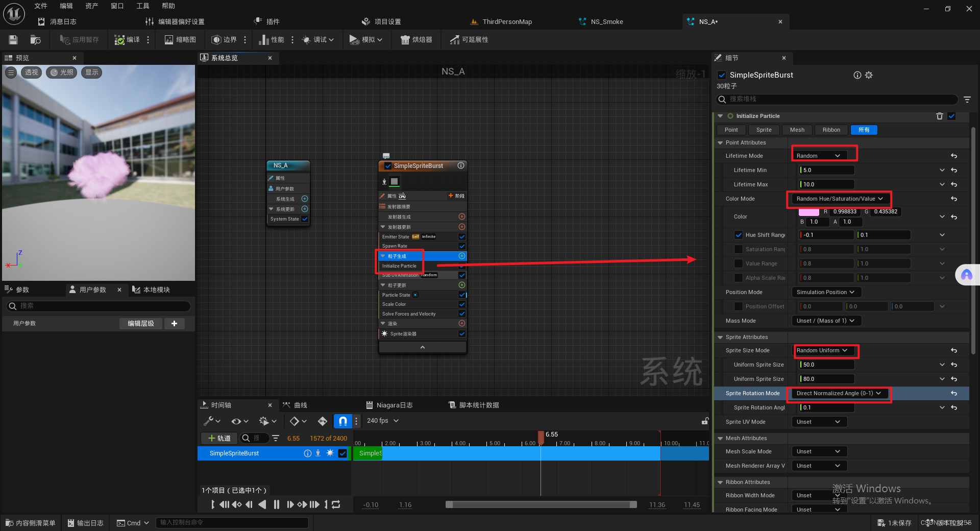Viewport: 980px width, 531px height.
Task: Add a module to system spawn (系统生成) in the NS_A node
Action: pos(305,199)
